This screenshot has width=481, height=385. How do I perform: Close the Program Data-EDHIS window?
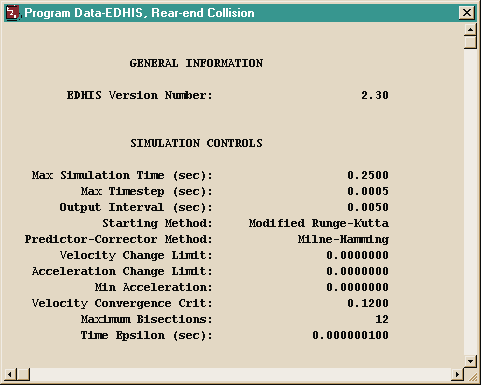(467, 13)
